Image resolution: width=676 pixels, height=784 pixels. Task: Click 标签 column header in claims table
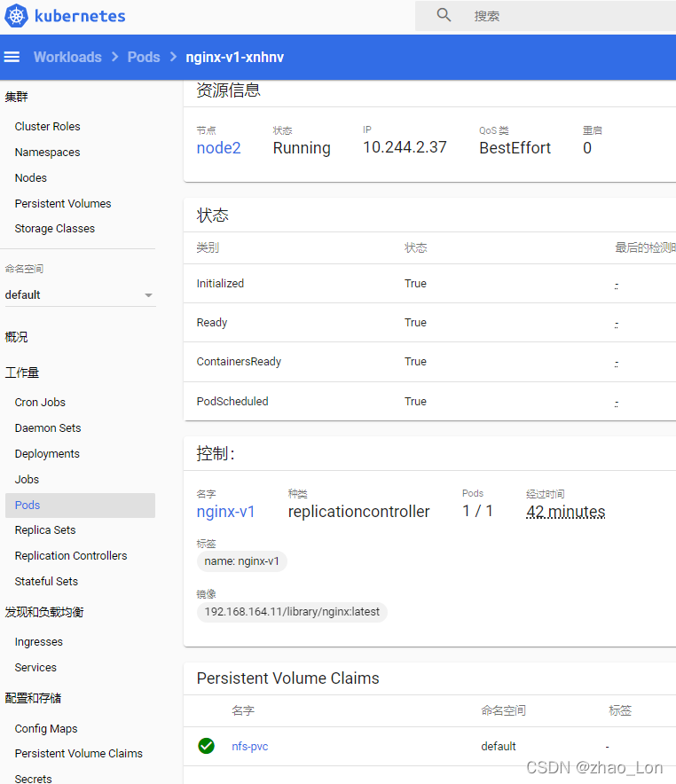click(x=620, y=710)
